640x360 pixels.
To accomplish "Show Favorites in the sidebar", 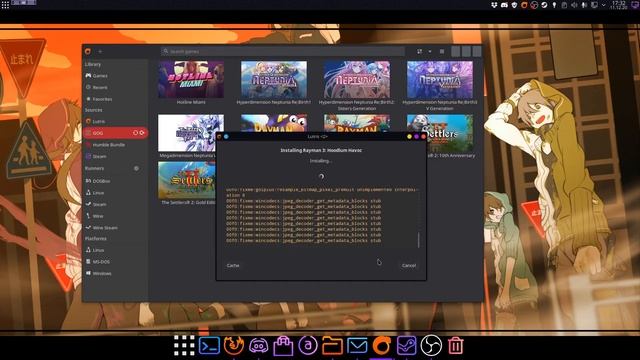I will tap(115, 99).
